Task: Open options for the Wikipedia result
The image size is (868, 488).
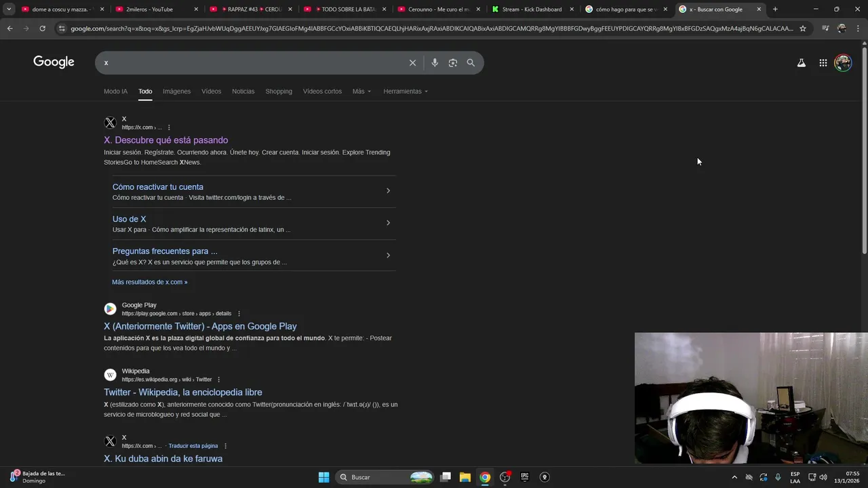Action: point(218,380)
